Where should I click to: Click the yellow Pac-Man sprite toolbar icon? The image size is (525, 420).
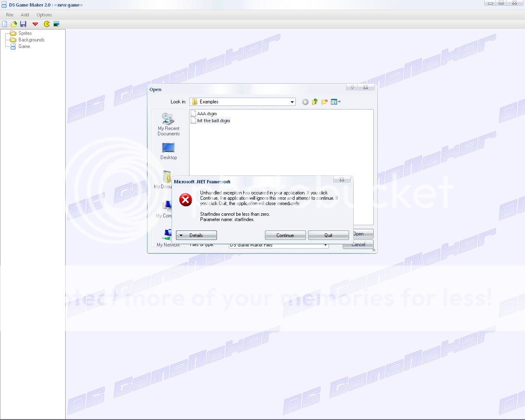coord(47,24)
